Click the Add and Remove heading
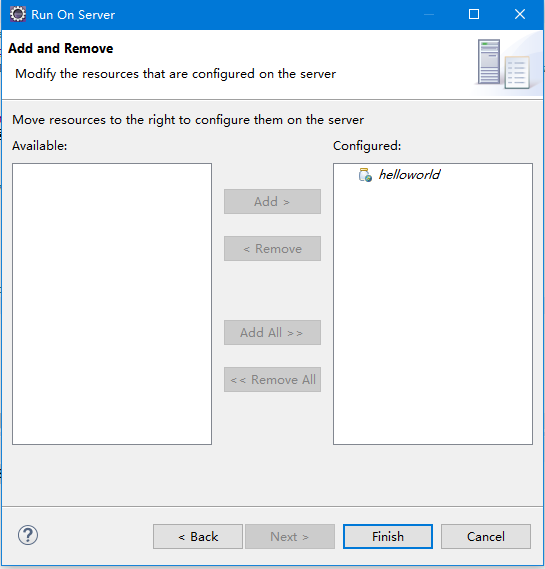 click(x=61, y=48)
